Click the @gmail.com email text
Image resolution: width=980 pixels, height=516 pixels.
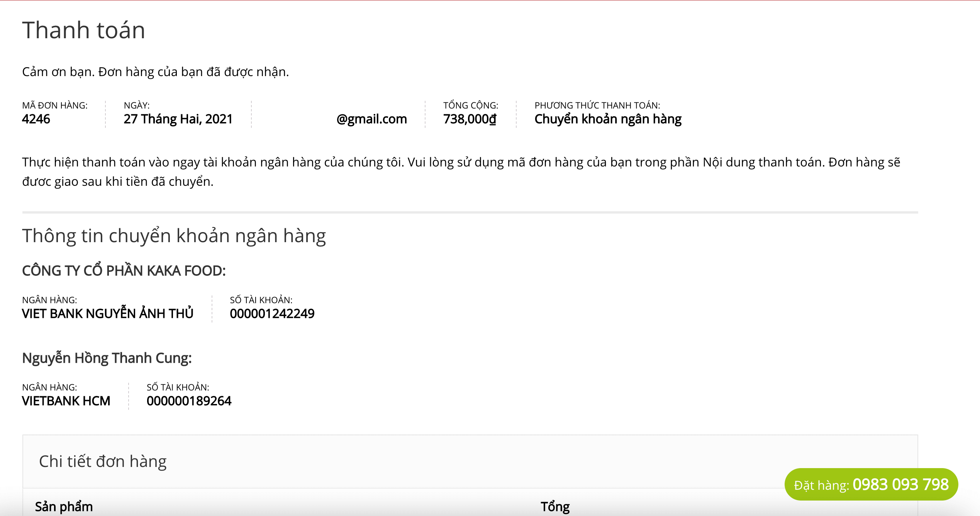[x=371, y=119]
